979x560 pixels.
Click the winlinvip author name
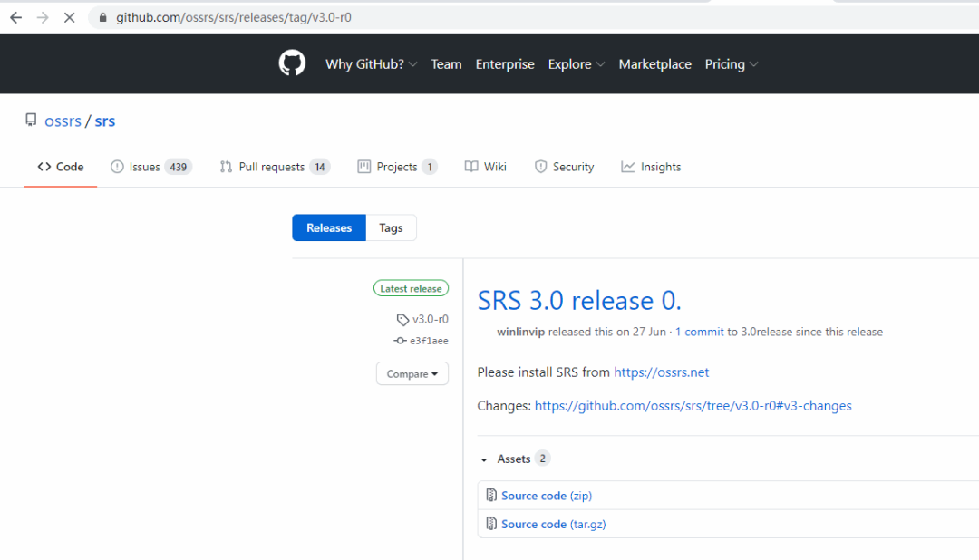(520, 333)
